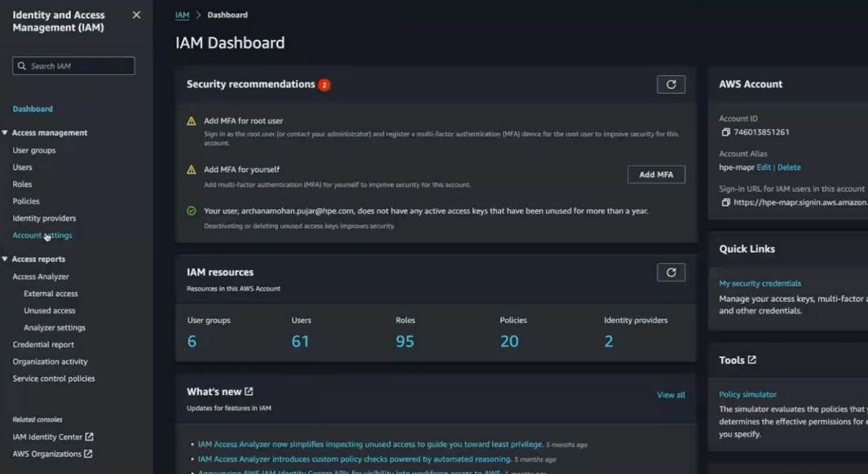The height and width of the screenshot is (474, 868).
Task: Open Account settings in the sidebar
Action: coord(42,235)
